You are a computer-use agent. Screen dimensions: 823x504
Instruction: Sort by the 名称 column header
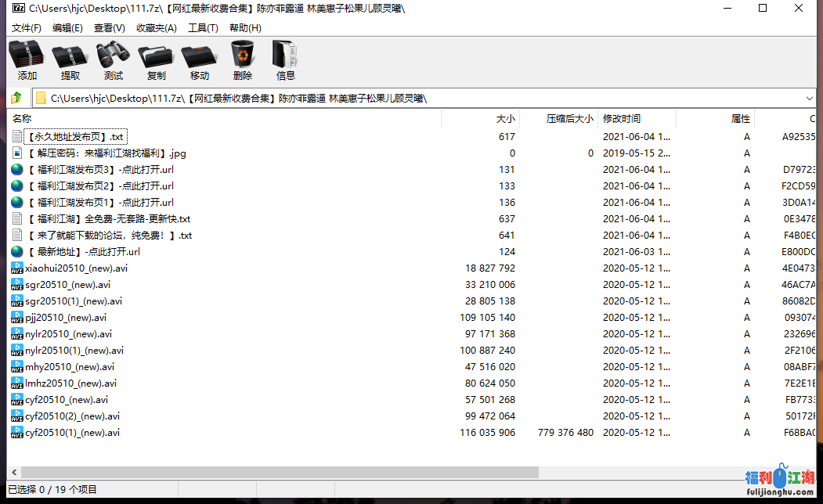click(22, 119)
